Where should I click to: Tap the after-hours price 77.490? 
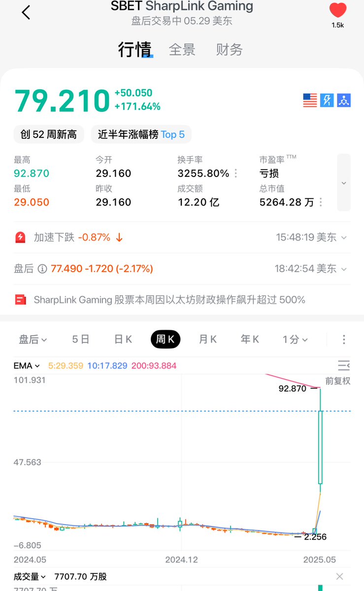66,269
